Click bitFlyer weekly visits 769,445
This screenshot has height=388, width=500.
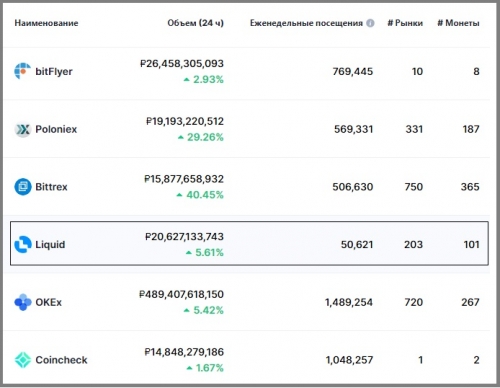[353, 71]
